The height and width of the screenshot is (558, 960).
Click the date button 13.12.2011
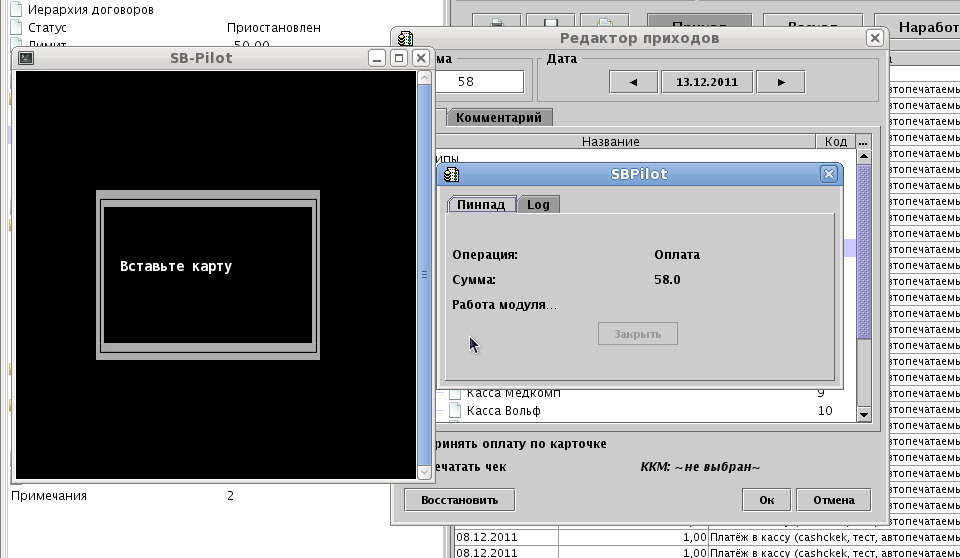point(707,82)
